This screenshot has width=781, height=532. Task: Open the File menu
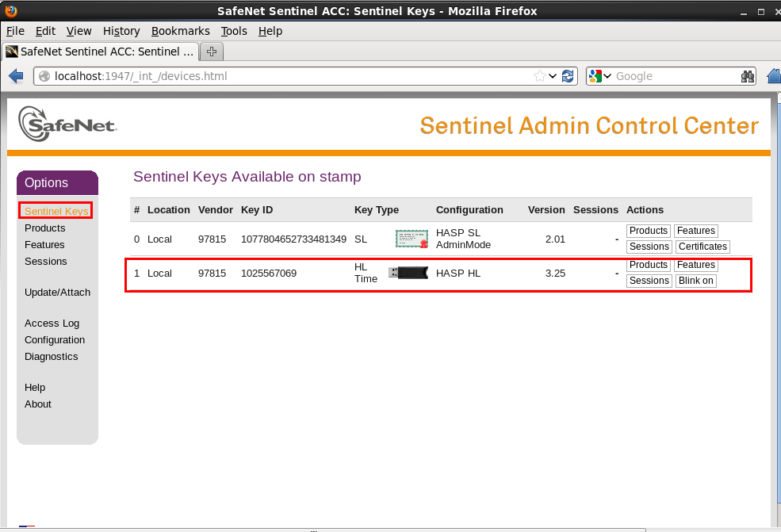click(x=15, y=31)
